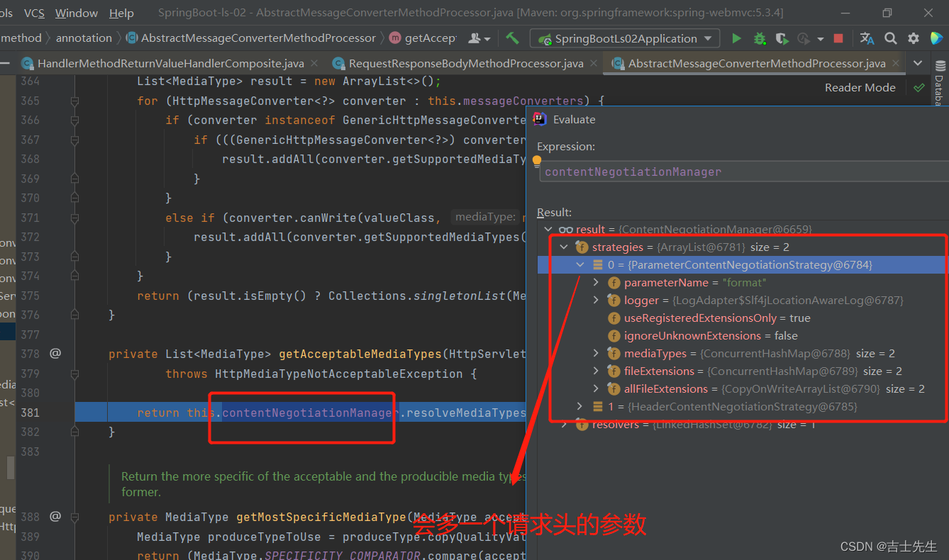
Task: Click the @ gutter icon on line 388
Action: (x=55, y=516)
